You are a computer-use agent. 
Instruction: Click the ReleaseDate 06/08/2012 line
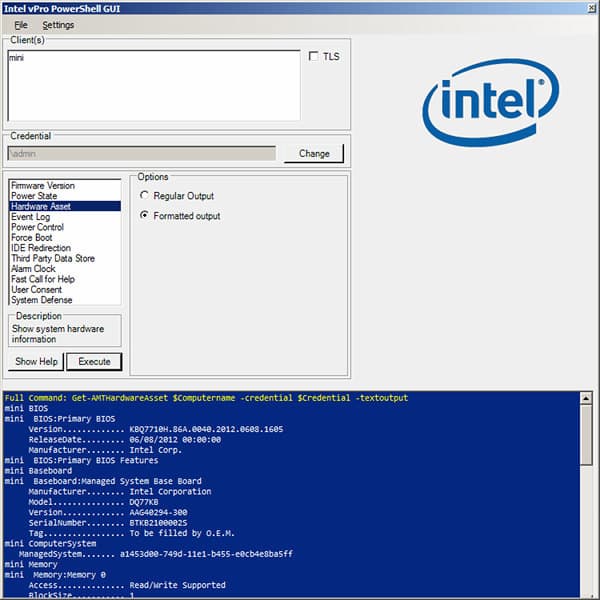pos(125,440)
